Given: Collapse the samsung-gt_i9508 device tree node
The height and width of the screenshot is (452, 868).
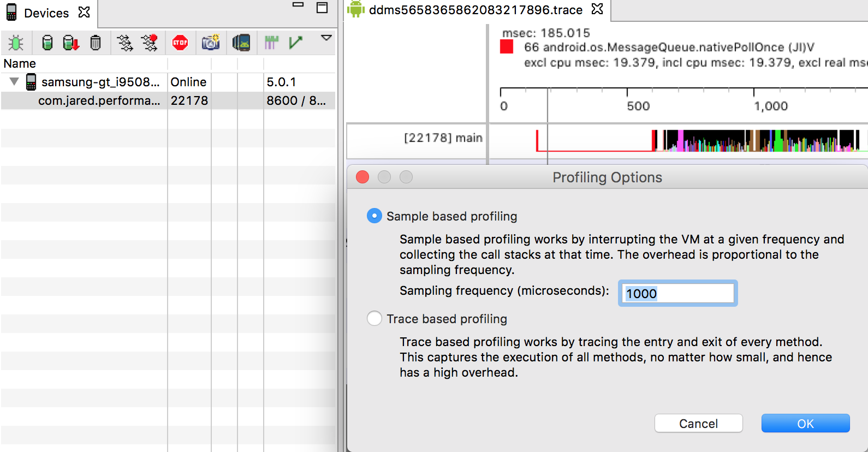Looking at the screenshot, I should 15,82.
